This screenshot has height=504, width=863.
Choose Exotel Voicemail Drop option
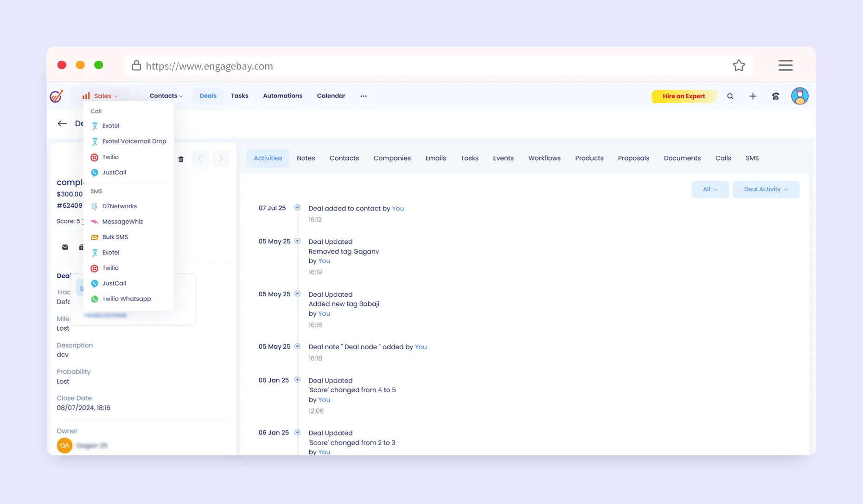point(134,141)
